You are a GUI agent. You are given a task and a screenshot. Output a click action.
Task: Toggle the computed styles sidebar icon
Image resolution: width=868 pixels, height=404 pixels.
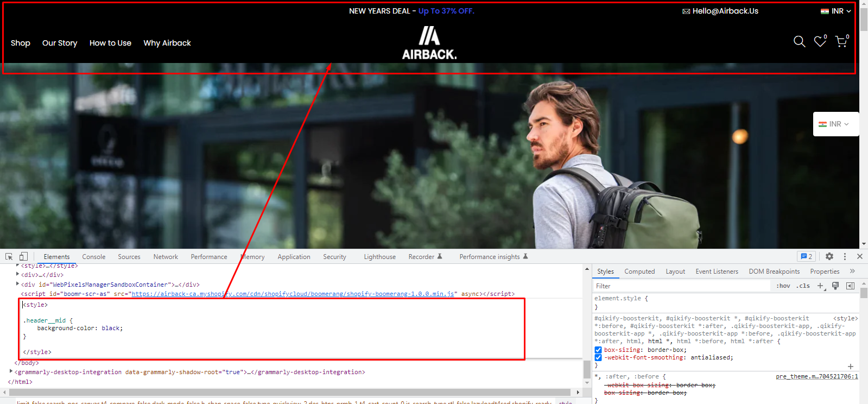[x=850, y=286]
